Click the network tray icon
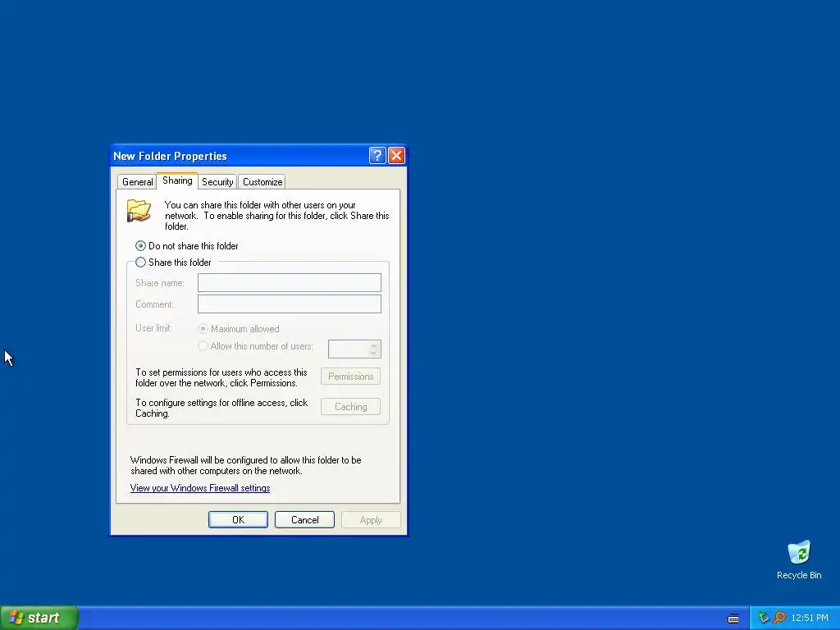The height and width of the screenshot is (630, 840). [764, 618]
